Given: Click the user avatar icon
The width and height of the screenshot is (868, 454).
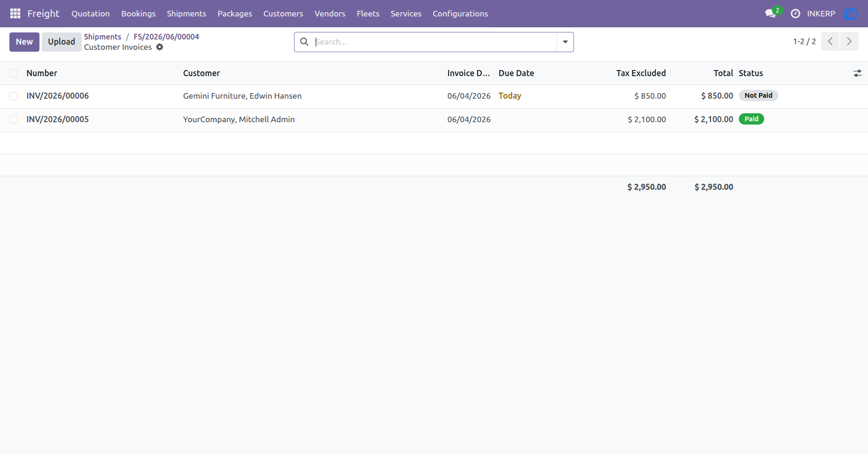Looking at the screenshot, I should (850, 14).
